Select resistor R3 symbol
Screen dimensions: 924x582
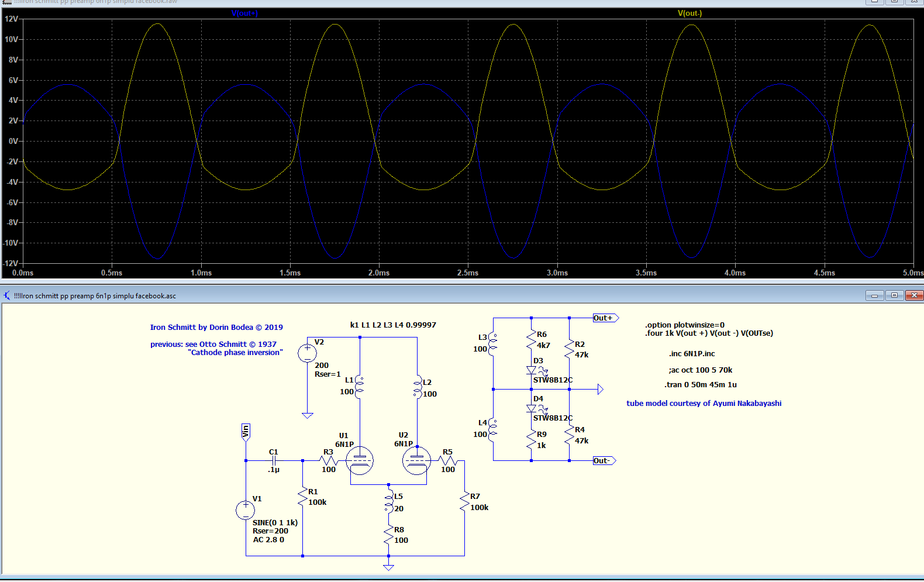click(x=329, y=460)
